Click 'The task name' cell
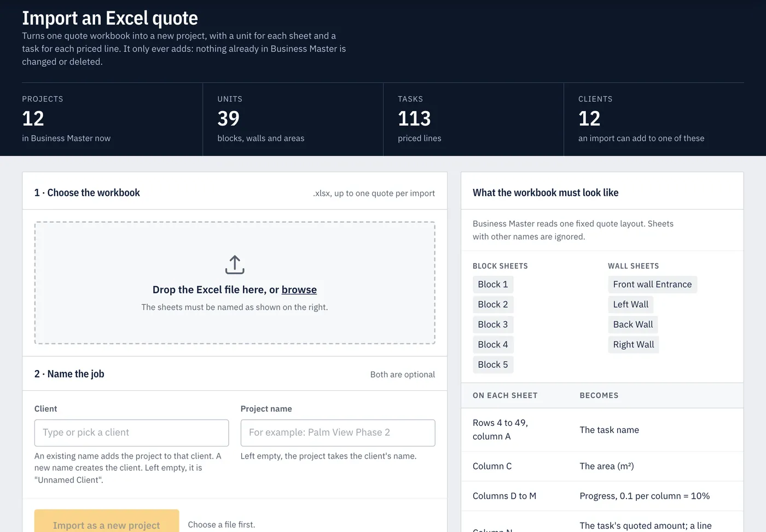766x532 pixels. (609, 430)
